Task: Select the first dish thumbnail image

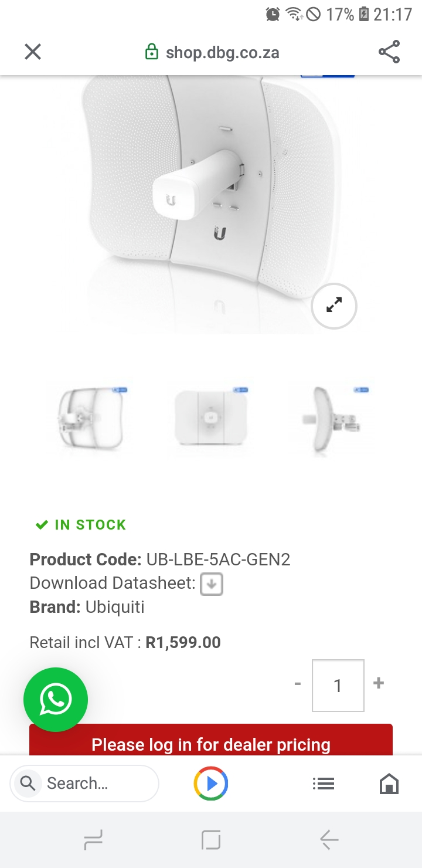Action: 91,419
